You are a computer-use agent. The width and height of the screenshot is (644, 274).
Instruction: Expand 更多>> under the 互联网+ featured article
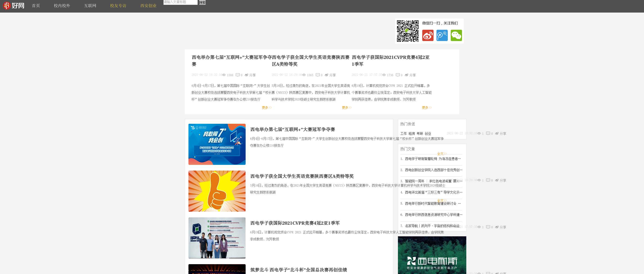point(266,108)
